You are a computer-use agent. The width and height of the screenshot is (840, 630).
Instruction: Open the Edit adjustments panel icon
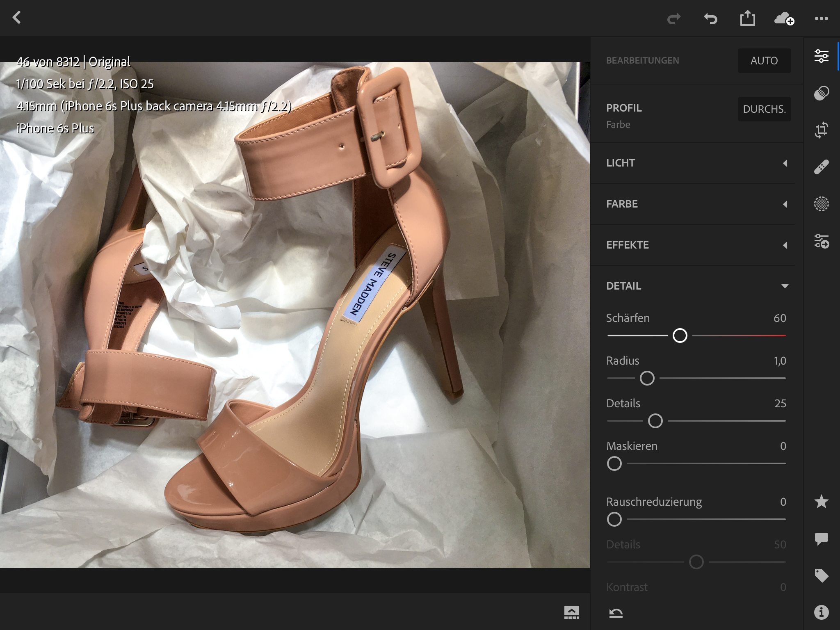pyautogui.click(x=821, y=56)
